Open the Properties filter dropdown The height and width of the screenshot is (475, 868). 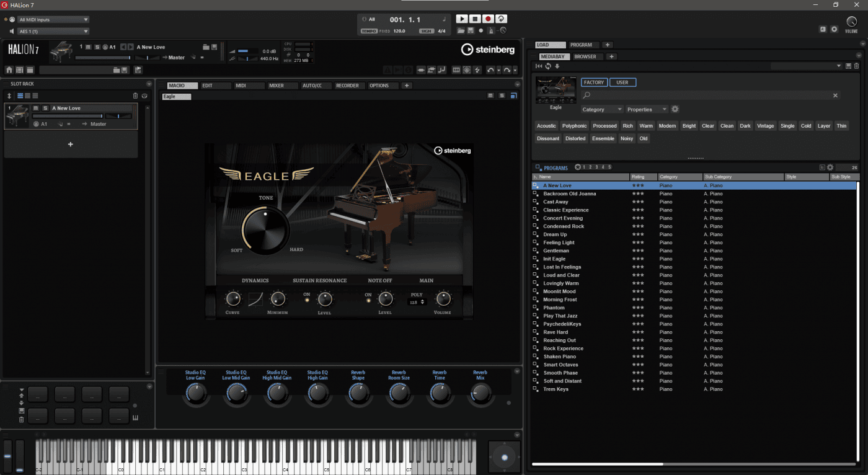(647, 109)
